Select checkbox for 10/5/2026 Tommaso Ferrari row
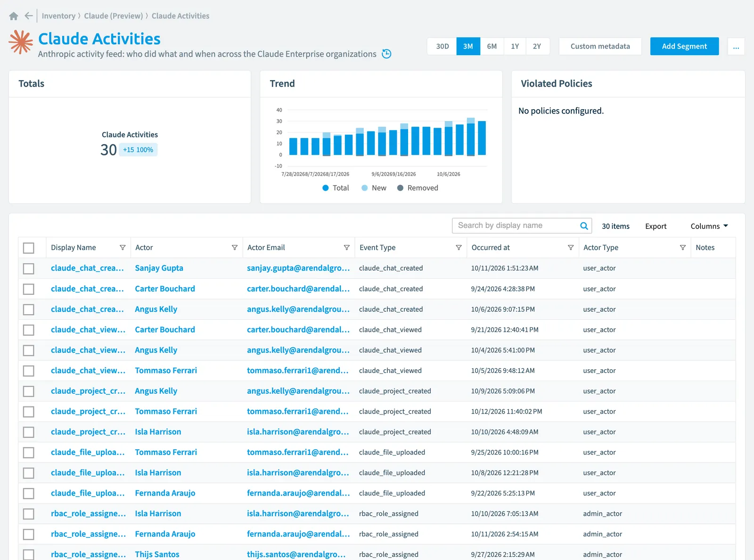 click(29, 371)
